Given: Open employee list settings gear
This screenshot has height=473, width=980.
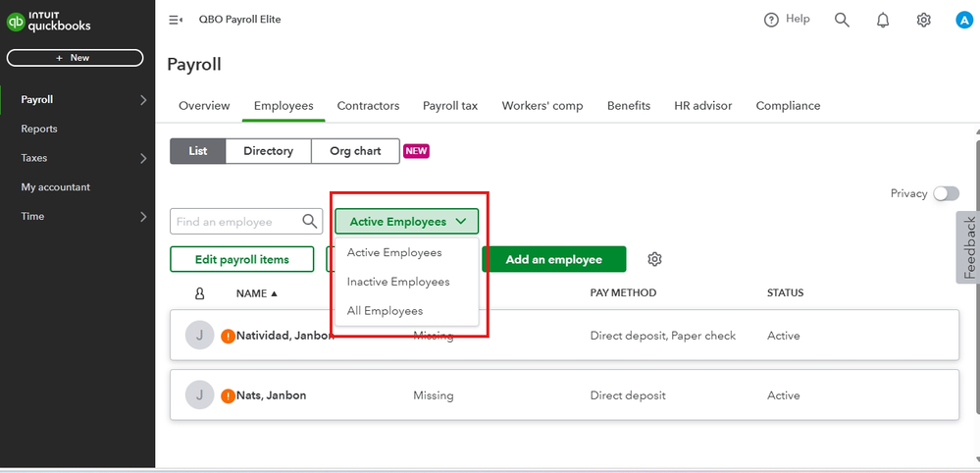Looking at the screenshot, I should [655, 259].
